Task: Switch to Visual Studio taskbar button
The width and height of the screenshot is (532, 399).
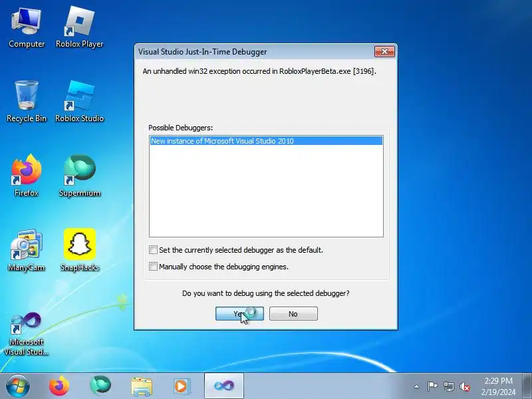Action: coord(224,386)
